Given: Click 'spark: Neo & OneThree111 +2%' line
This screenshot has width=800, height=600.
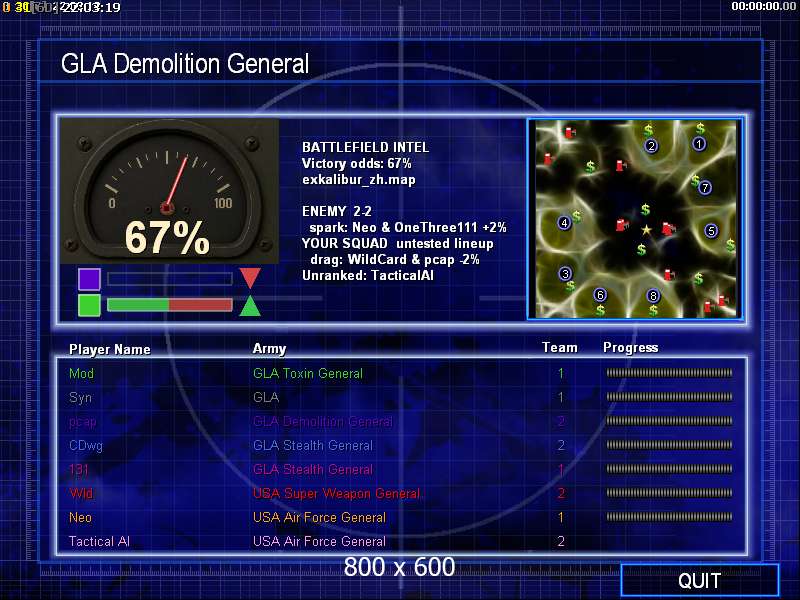Looking at the screenshot, I should point(408,228).
